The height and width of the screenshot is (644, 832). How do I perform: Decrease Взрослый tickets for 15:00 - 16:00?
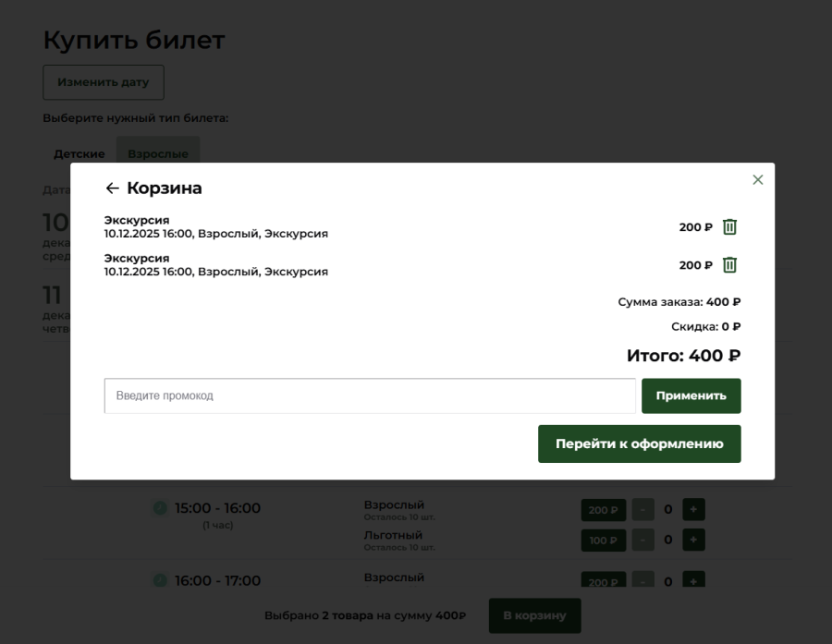[642, 510]
